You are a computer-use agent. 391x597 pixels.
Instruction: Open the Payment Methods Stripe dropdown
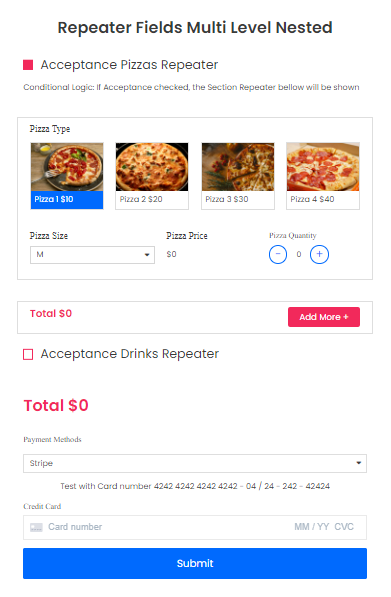[195, 464]
